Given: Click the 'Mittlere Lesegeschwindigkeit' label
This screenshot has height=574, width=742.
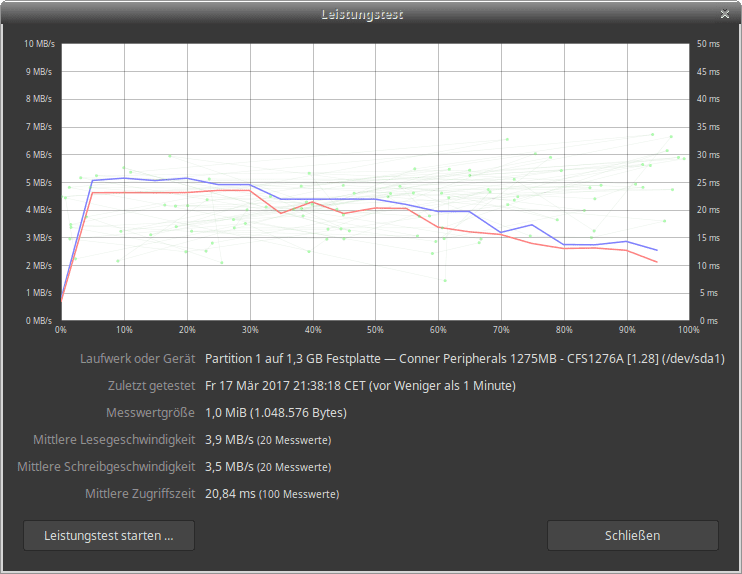Looking at the screenshot, I should tap(114, 440).
